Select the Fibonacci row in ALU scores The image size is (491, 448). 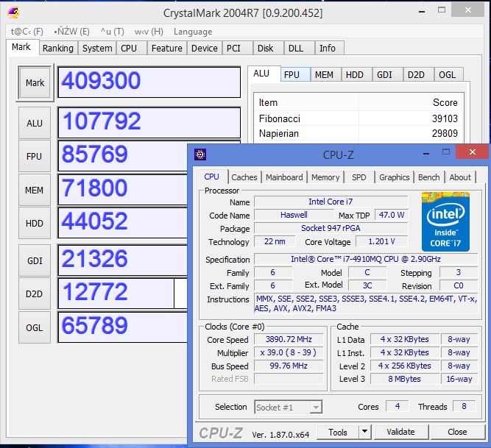[358, 118]
